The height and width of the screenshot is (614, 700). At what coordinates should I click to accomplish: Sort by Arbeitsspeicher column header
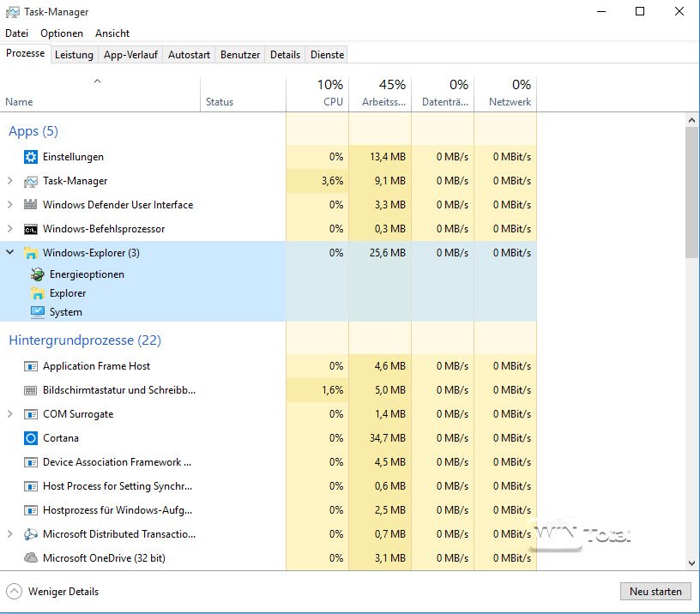(380, 94)
